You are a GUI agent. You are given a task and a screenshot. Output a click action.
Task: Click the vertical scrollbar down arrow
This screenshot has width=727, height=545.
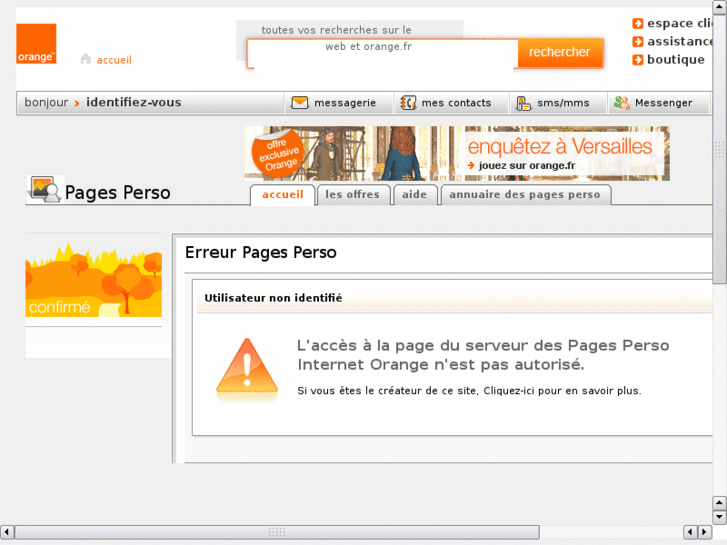coord(720,517)
